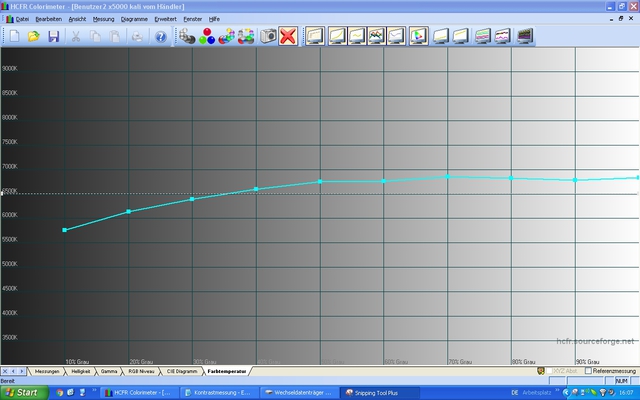Save measurements with the floppy disk icon

54,36
